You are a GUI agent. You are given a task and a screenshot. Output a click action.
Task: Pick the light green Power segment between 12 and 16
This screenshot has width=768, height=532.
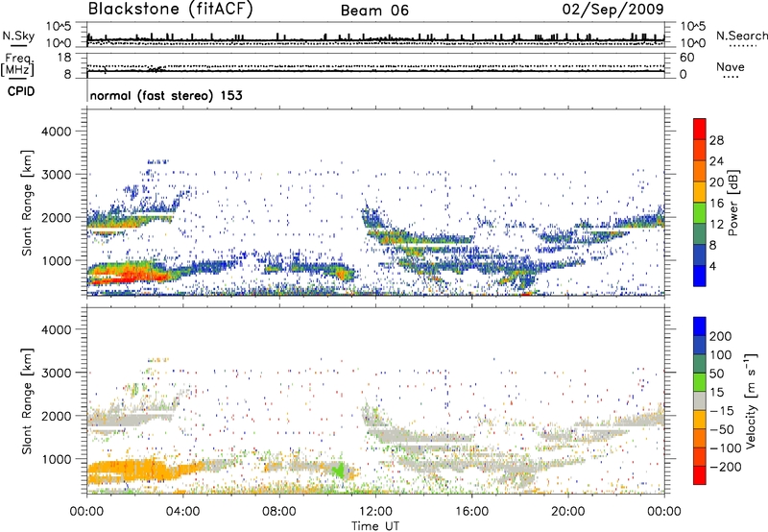(x=700, y=213)
